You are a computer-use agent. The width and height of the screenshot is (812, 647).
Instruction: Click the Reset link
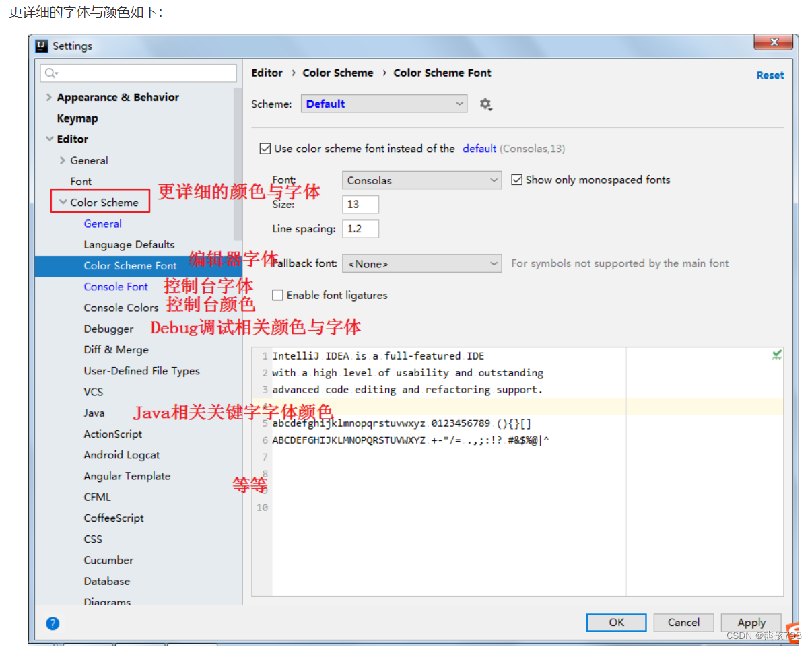770,75
